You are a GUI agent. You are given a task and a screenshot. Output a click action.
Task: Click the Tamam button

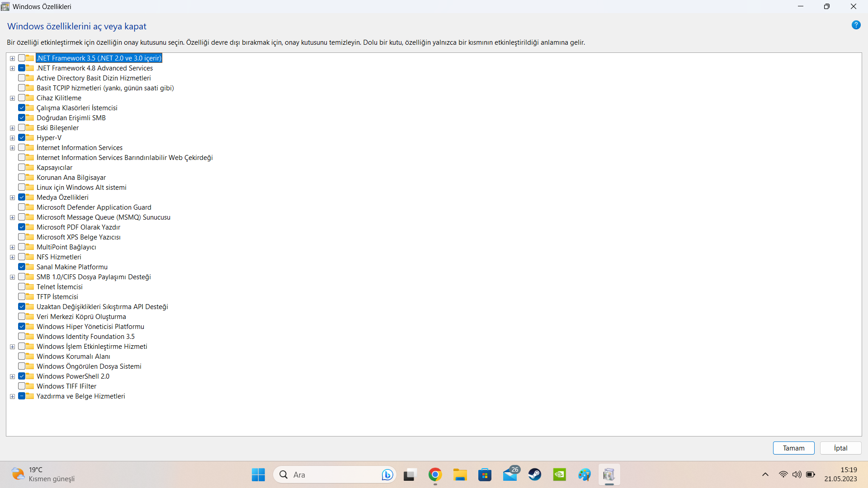coord(793,448)
